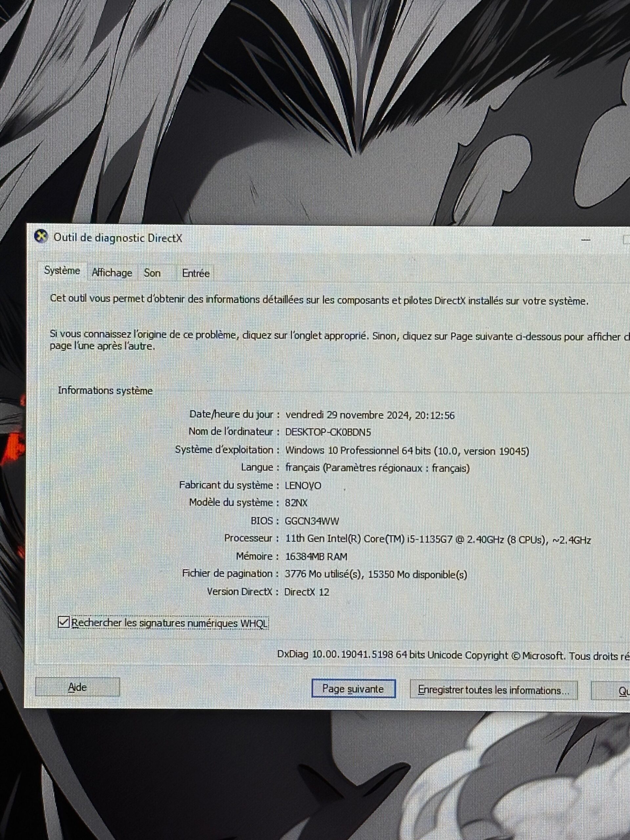The image size is (630, 840).
Task: Click the DxDiag 10.00.19041.5198 copyright text
Action: [x=453, y=656]
